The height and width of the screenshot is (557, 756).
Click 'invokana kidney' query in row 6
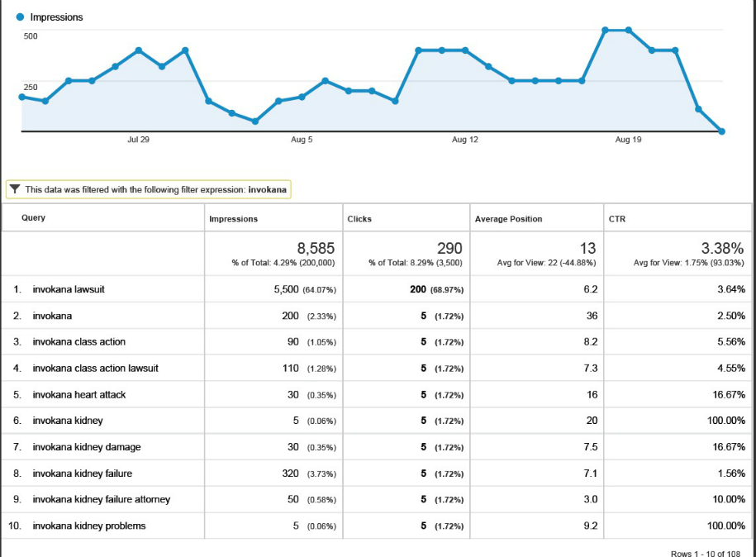coord(68,421)
